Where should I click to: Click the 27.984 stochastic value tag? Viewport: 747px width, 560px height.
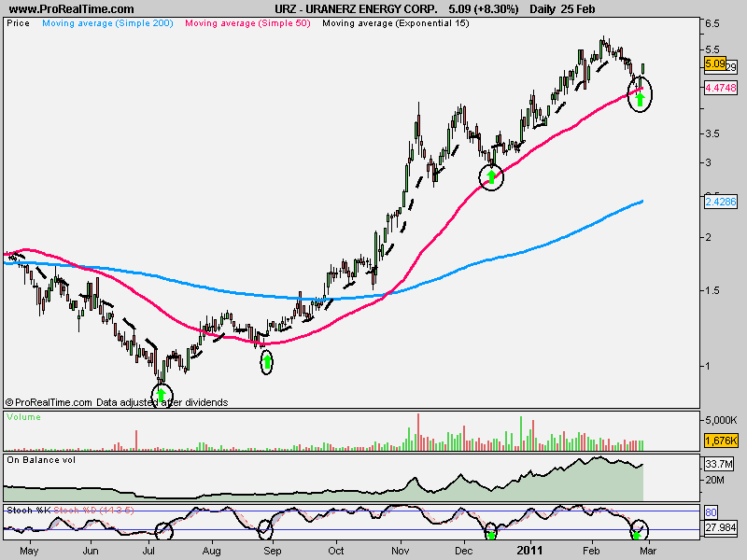pos(721,527)
